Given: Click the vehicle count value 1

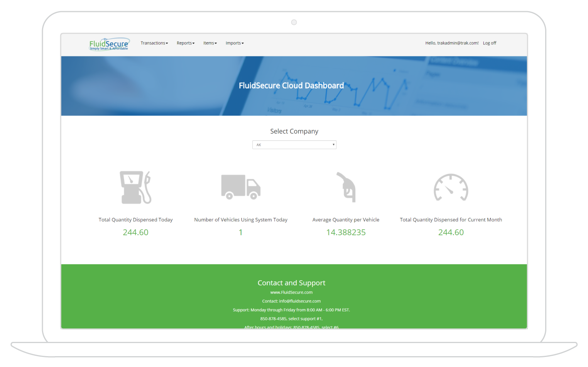Looking at the screenshot, I should pos(241,232).
